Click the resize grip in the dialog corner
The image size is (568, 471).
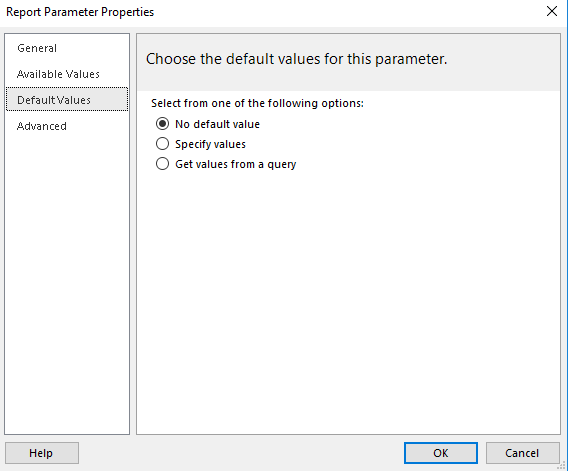click(563, 466)
